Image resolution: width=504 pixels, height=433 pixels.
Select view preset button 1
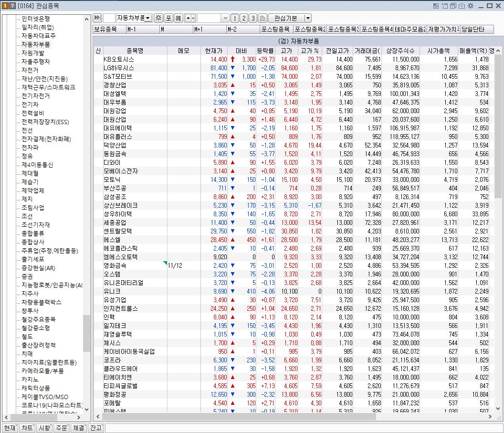coord(236,18)
